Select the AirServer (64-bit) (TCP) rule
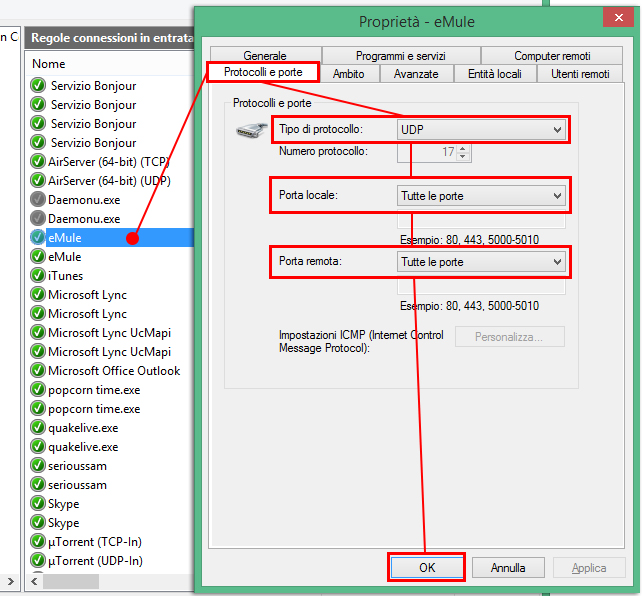Viewport: 642px width, 596px height. 111,161
